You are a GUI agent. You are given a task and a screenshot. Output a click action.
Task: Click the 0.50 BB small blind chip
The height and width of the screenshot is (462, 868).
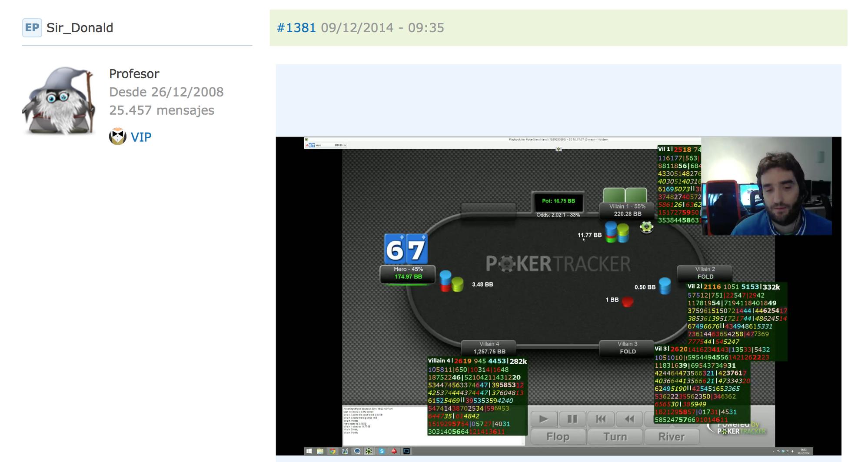coord(665,286)
